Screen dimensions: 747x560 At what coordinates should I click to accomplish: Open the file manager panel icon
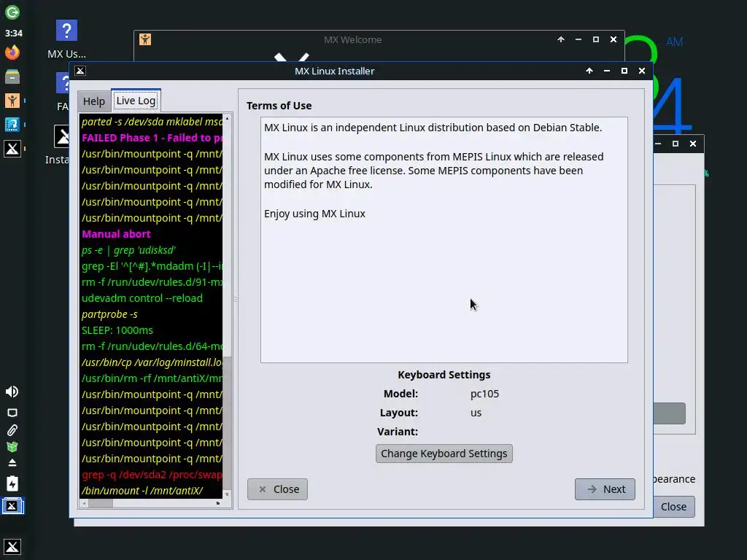(x=12, y=76)
